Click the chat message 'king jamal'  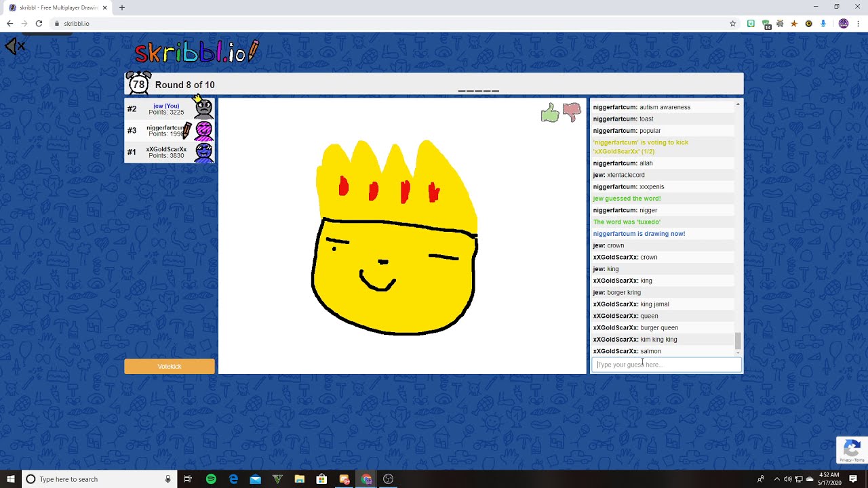point(631,304)
